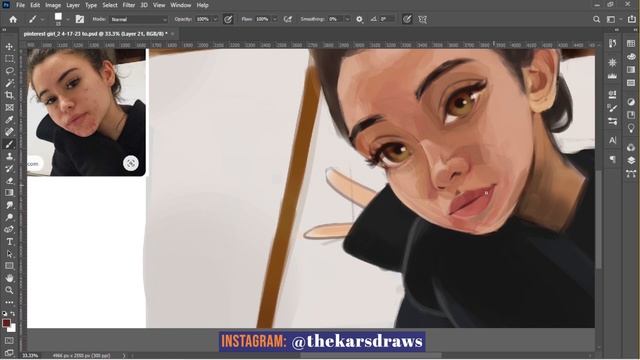Open the Character panel icon

click(x=612, y=140)
